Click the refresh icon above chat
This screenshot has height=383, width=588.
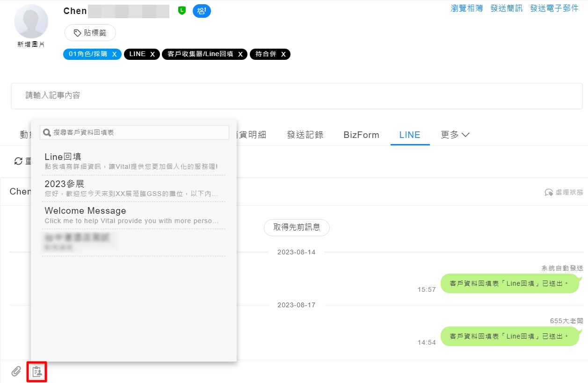click(x=18, y=161)
